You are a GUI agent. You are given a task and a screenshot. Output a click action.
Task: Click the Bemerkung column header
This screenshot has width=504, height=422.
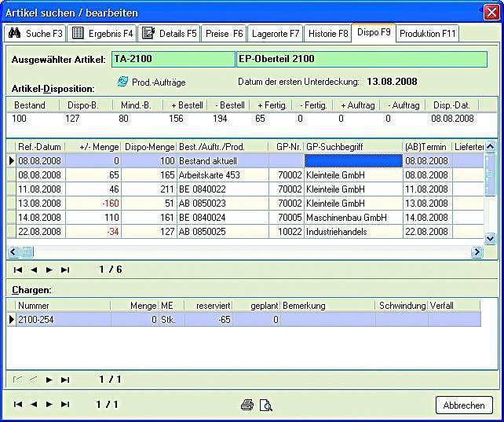(x=328, y=306)
